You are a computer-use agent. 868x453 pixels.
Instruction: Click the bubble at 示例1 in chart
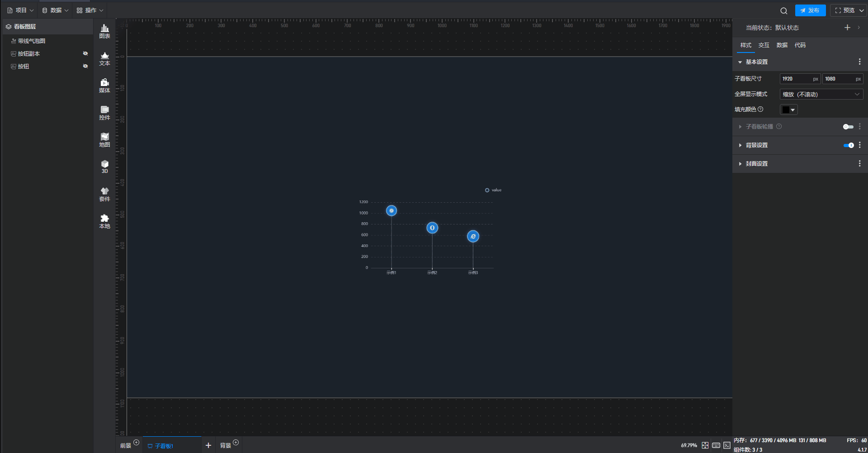[392, 210]
